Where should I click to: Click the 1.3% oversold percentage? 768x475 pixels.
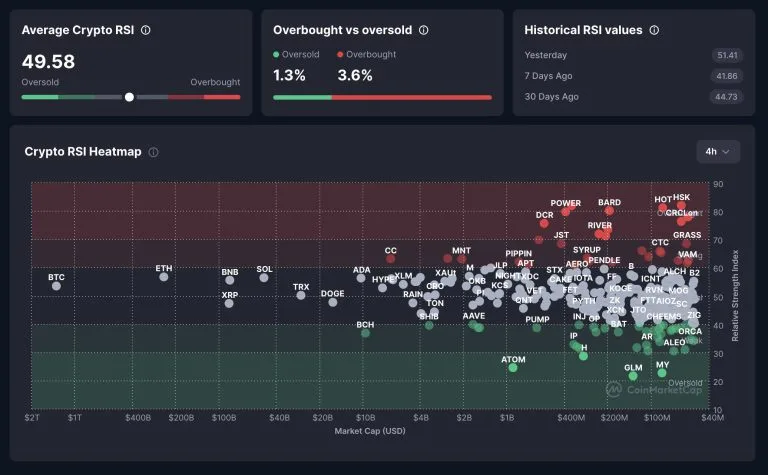pos(289,75)
